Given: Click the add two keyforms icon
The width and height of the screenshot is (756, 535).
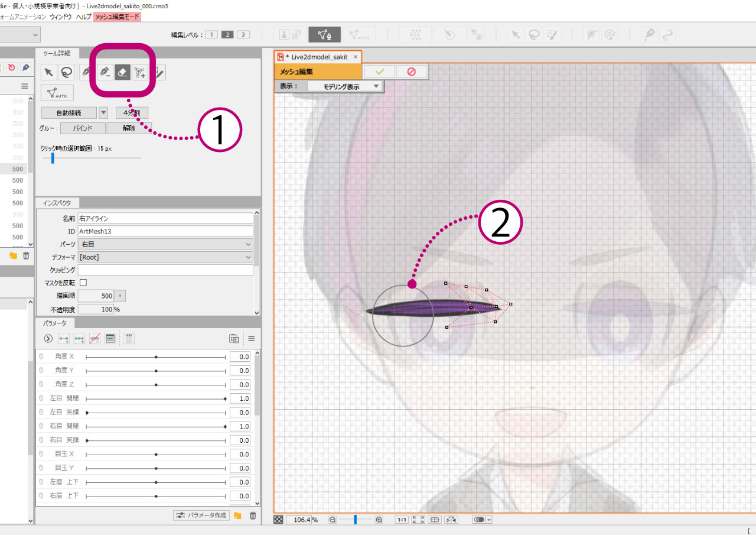Looking at the screenshot, I should tap(64, 339).
